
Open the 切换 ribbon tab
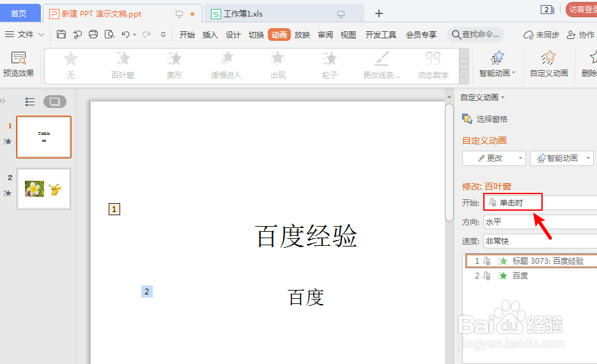point(256,35)
